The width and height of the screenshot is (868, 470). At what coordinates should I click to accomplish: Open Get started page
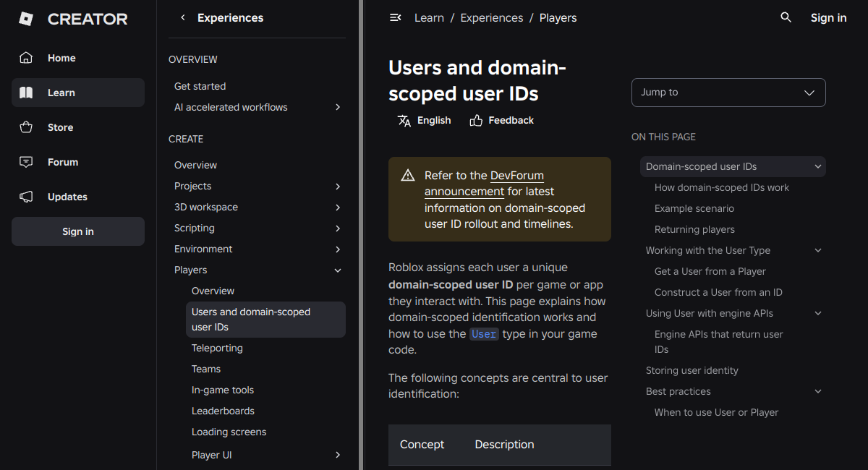pyautogui.click(x=200, y=86)
